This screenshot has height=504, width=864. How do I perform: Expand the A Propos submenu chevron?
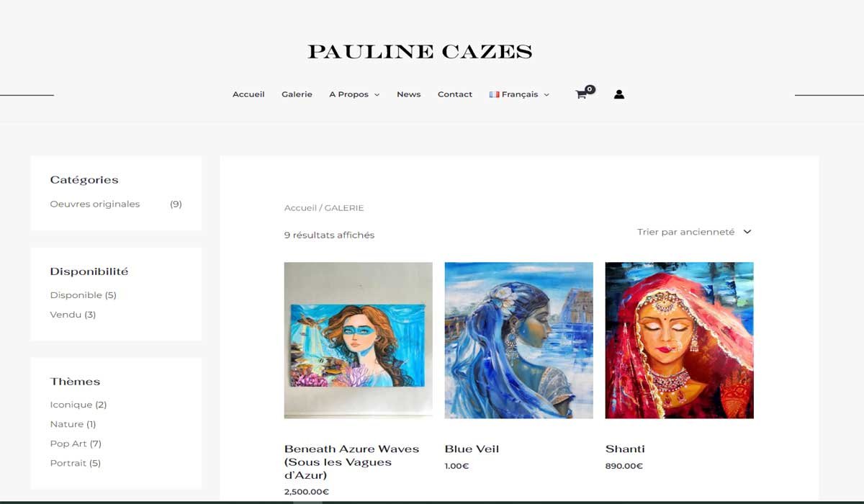click(x=377, y=95)
